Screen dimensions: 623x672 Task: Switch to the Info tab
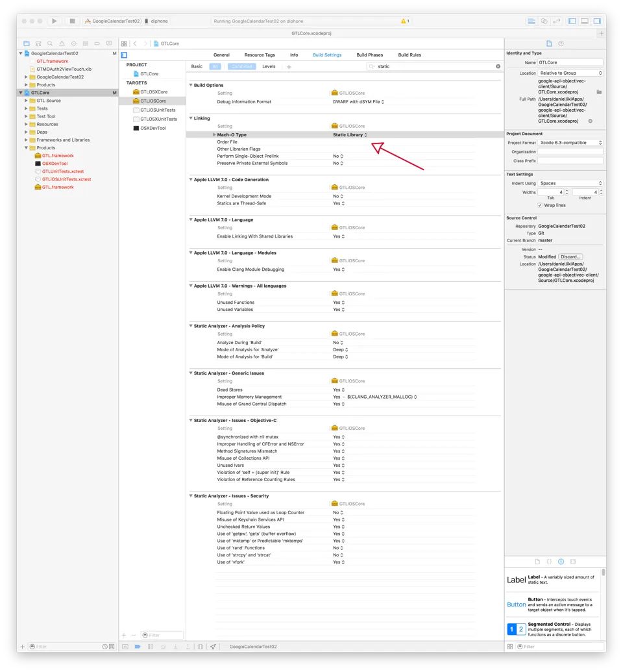click(294, 55)
